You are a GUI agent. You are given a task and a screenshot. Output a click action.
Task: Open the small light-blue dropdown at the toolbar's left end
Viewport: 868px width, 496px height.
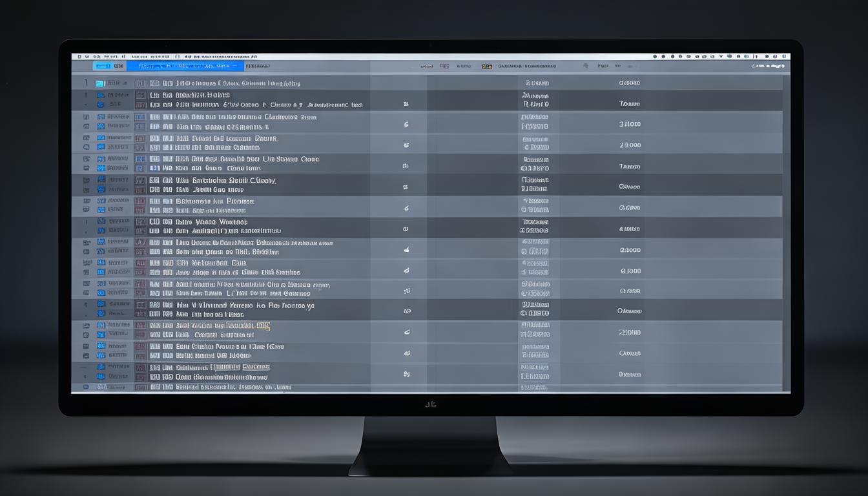(102, 66)
